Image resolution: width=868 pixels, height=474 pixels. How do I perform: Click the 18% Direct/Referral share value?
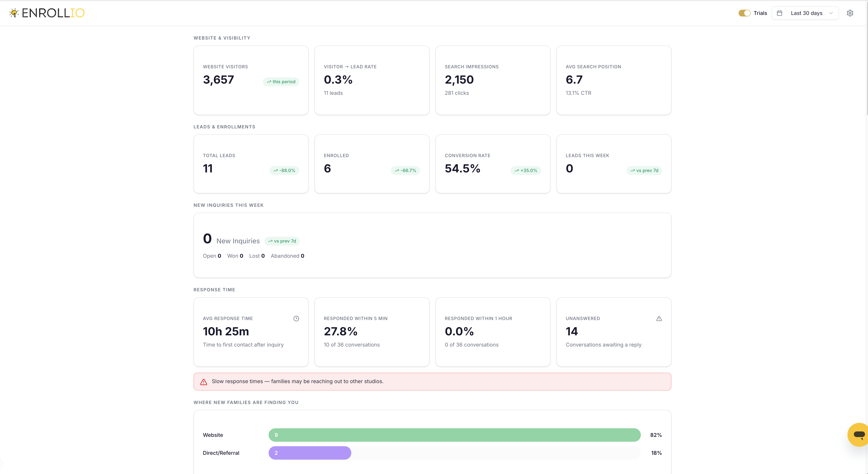click(656, 453)
